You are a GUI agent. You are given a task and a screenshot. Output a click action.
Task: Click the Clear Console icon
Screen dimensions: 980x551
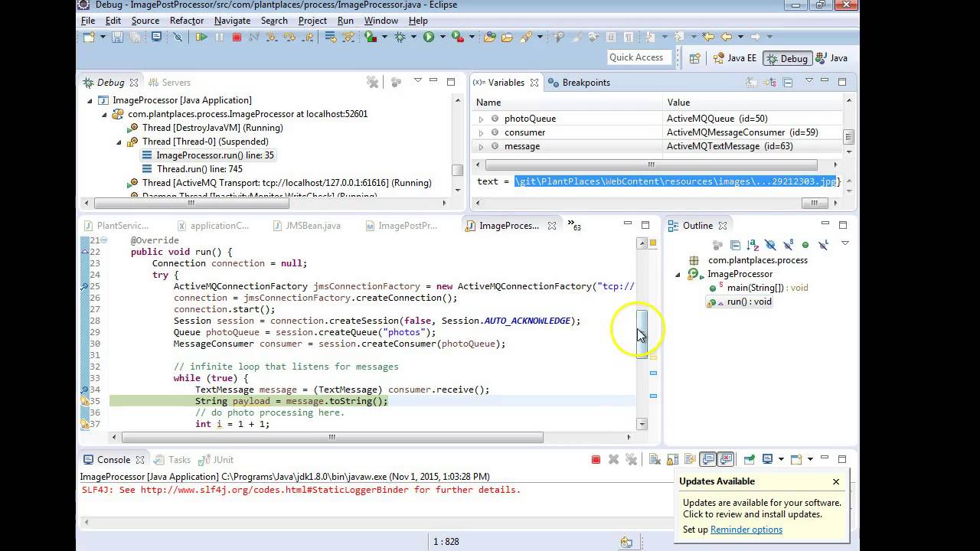point(655,460)
